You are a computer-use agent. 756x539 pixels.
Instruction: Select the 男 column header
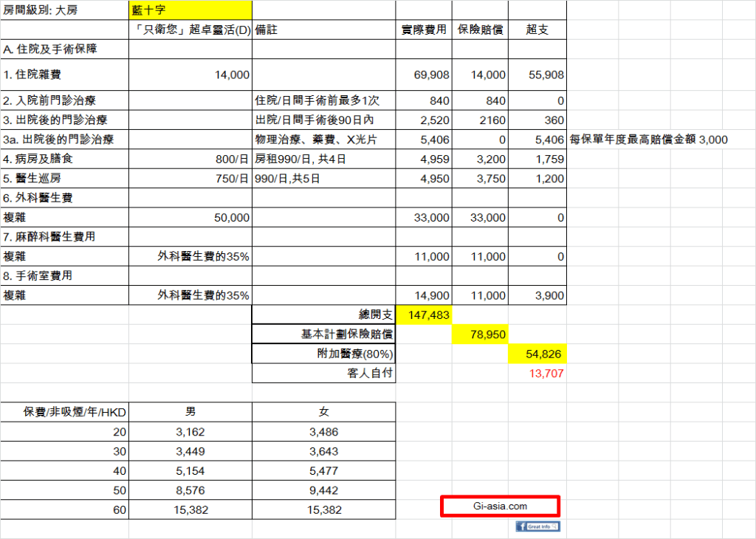pyautogui.click(x=190, y=412)
